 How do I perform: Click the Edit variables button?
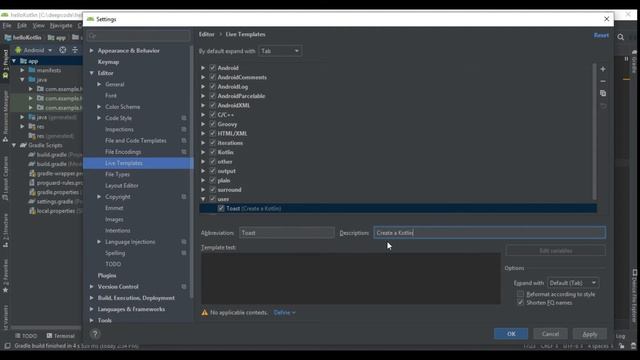pyautogui.click(x=556, y=251)
